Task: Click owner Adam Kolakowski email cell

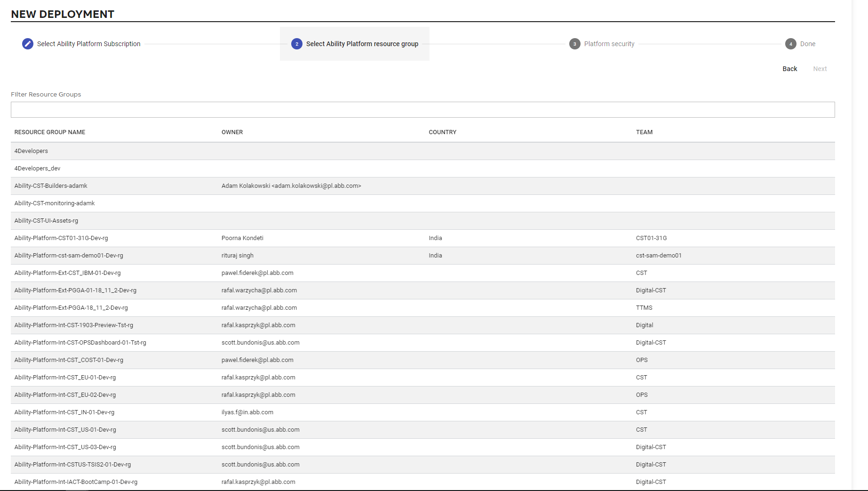Action: tap(291, 186)
